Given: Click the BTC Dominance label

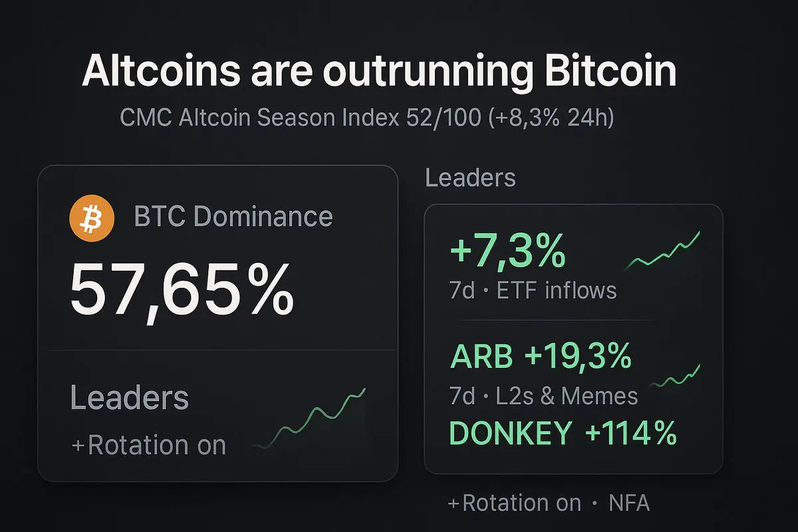Looking at the screenshot, I should (x=233, y=217).
